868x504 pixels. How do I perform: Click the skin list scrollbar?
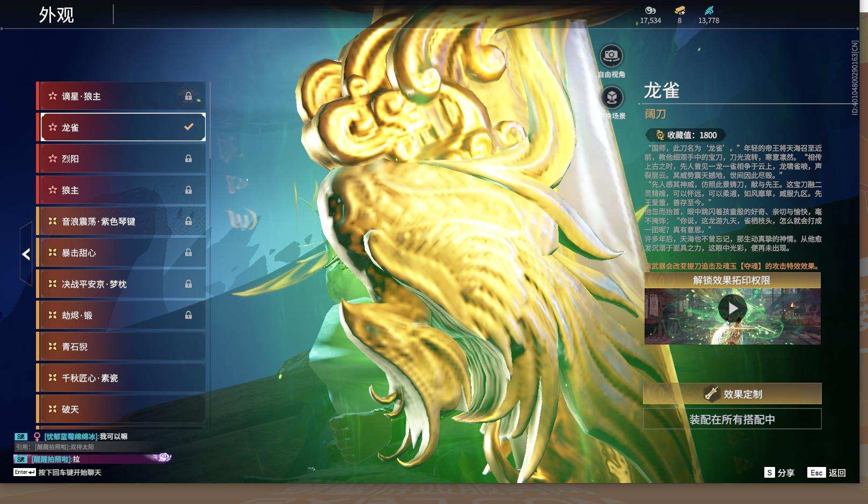point(209,121)
